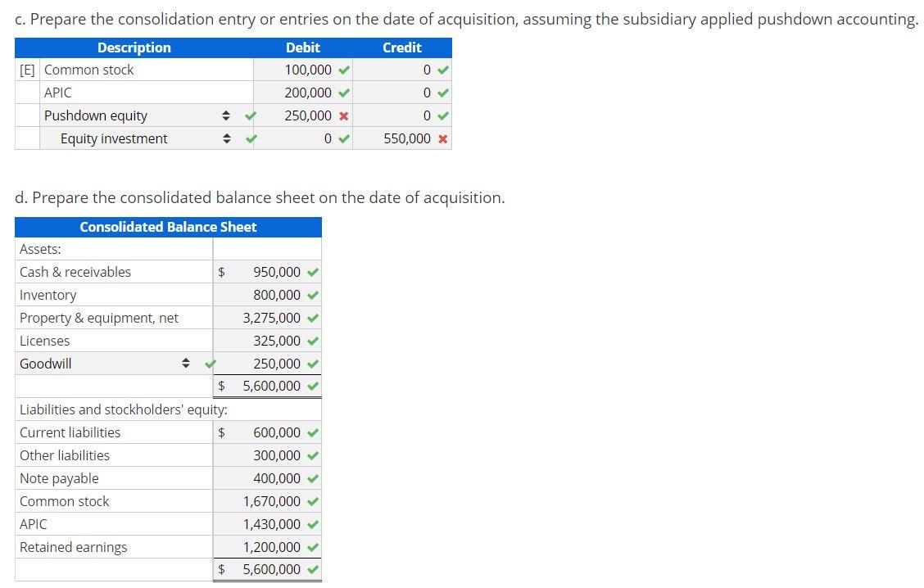Click the [E] entry label cell
This screenshot has width=924, height=588.
point(27,70)
